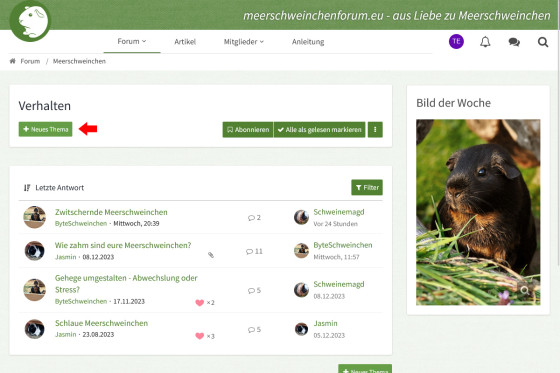Viewport: 560px width, 373px height.
Task: Click the home icon in breadcrumb
Action: click(x=12, y=61)
